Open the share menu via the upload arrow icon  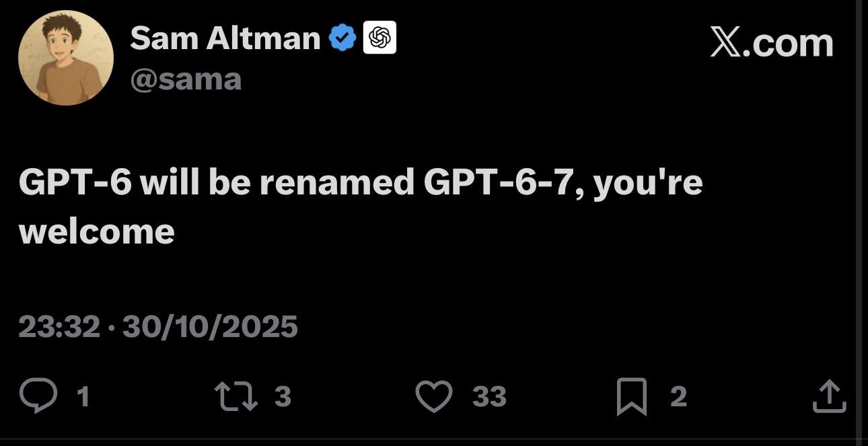click(828, 396)
